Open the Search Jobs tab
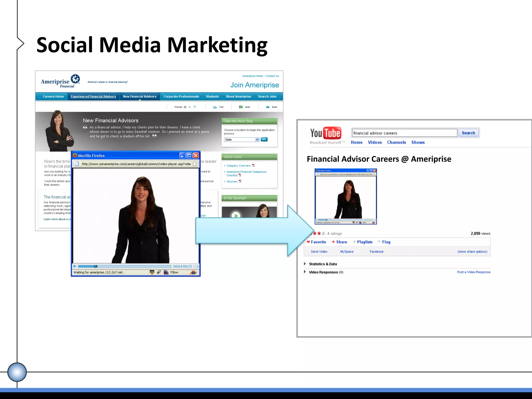The width and height of the screenshot is (532, 399). [267, 96]
